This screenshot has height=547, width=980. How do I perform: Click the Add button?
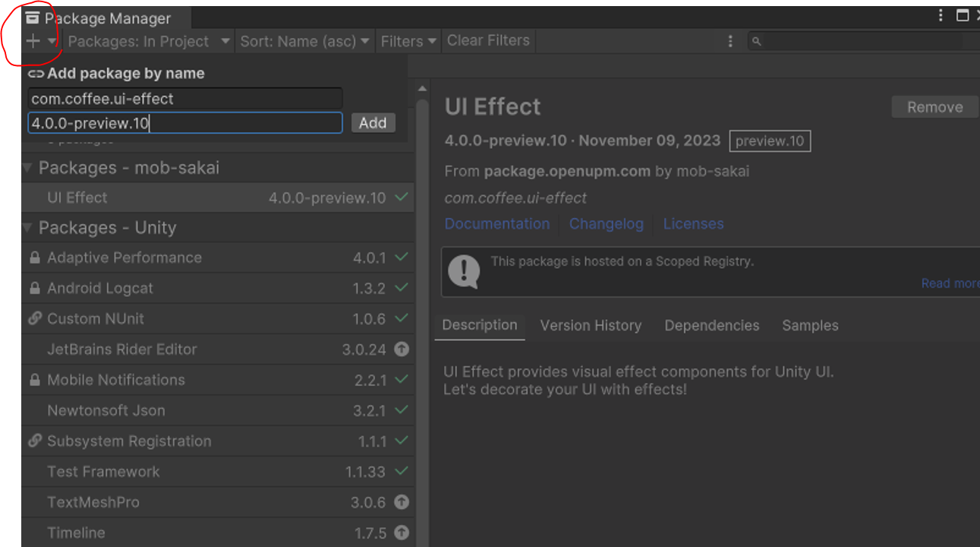click(373, 123)
